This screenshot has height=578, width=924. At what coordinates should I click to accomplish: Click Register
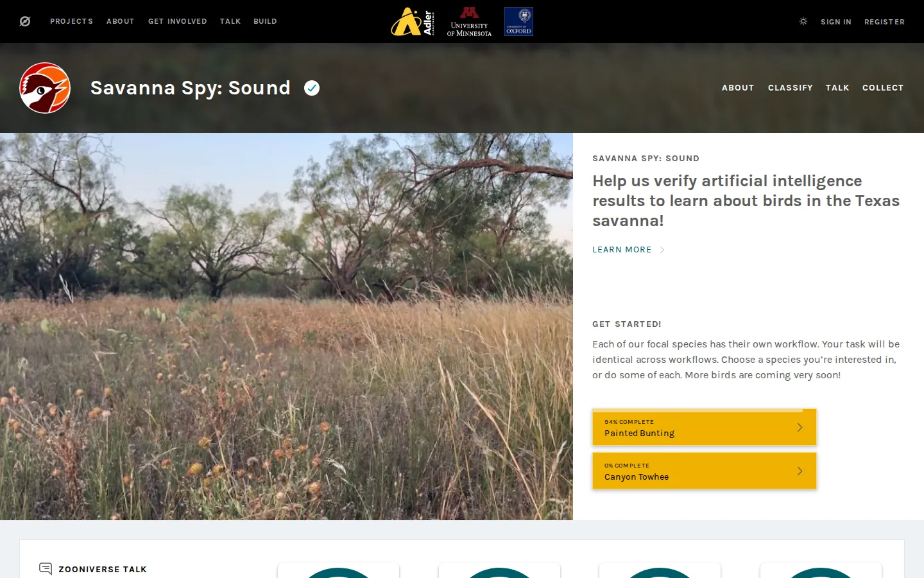click(x=884, y=22)
